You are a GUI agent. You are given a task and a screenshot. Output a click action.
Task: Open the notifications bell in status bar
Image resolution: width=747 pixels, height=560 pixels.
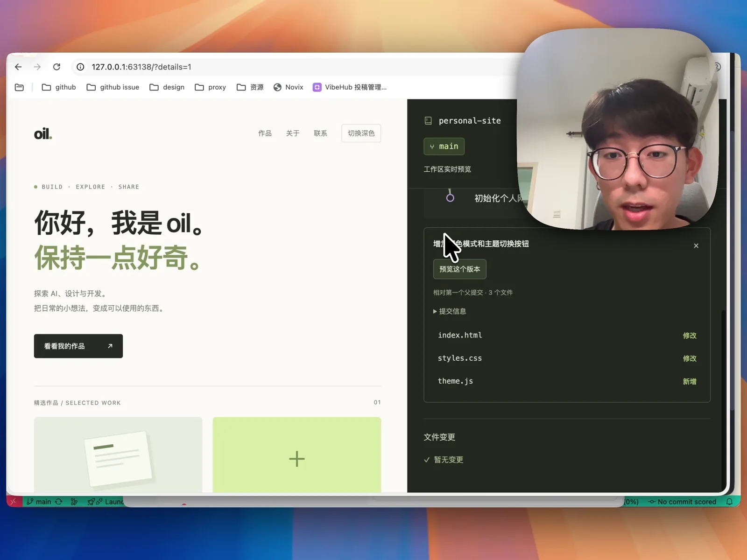(x=729, y=502)
